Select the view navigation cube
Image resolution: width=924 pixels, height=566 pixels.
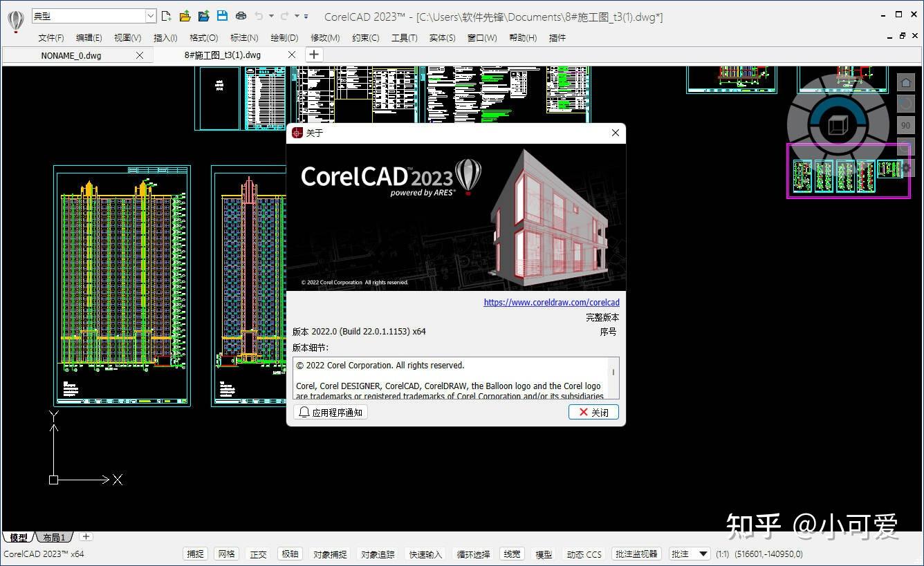[838, 124]
